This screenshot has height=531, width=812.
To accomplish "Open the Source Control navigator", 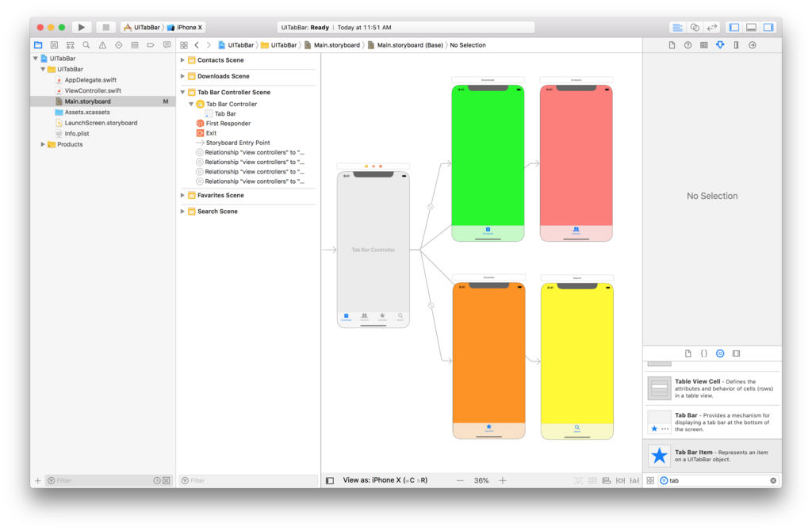I will (x=54, y=45).
